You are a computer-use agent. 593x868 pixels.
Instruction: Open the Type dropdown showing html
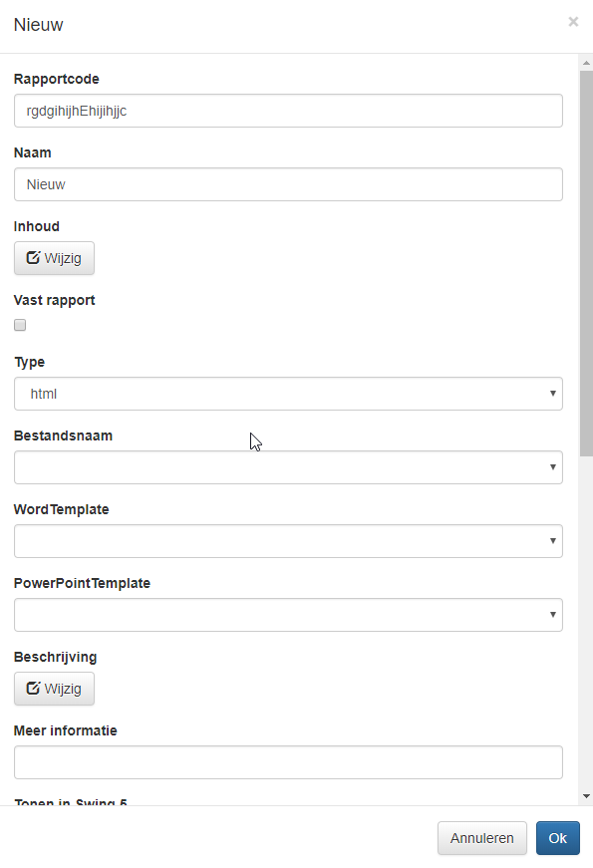(x=288, y=394)
